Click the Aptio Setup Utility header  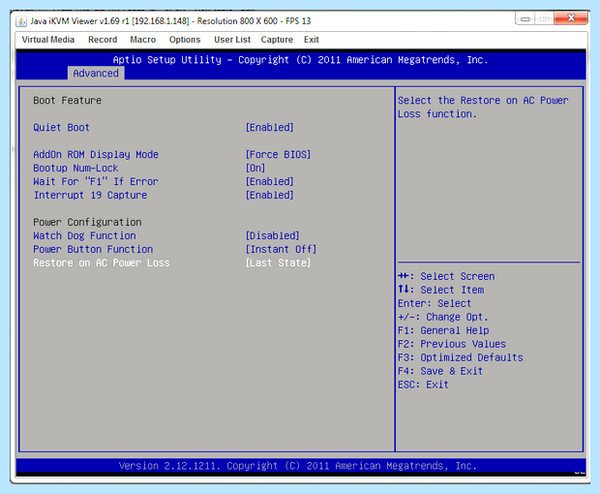[300, 60]
